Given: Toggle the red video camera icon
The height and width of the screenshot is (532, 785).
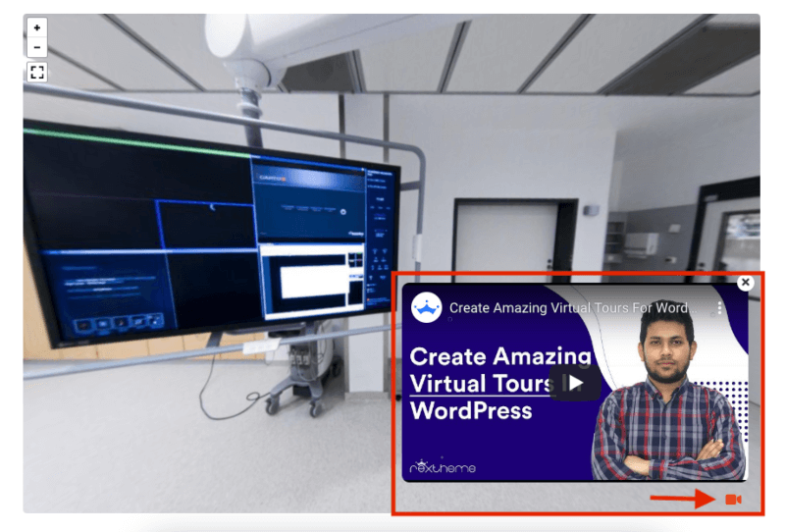Looking at the screenshot, I should click(733, 500).
